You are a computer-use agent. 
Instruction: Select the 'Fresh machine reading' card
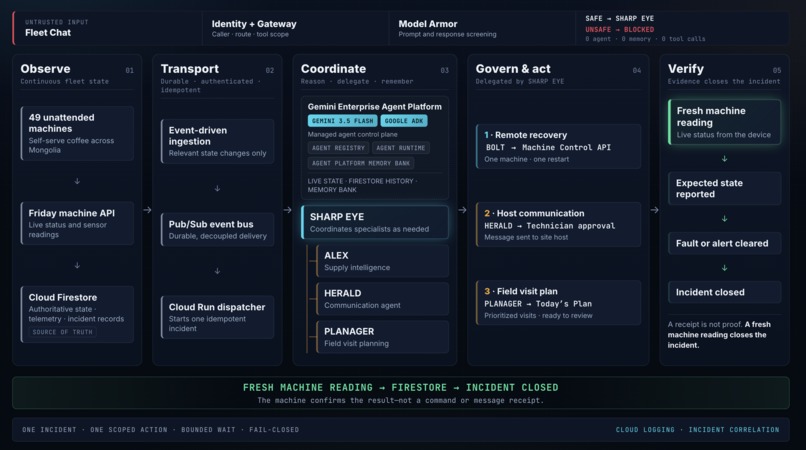point(724,122)
